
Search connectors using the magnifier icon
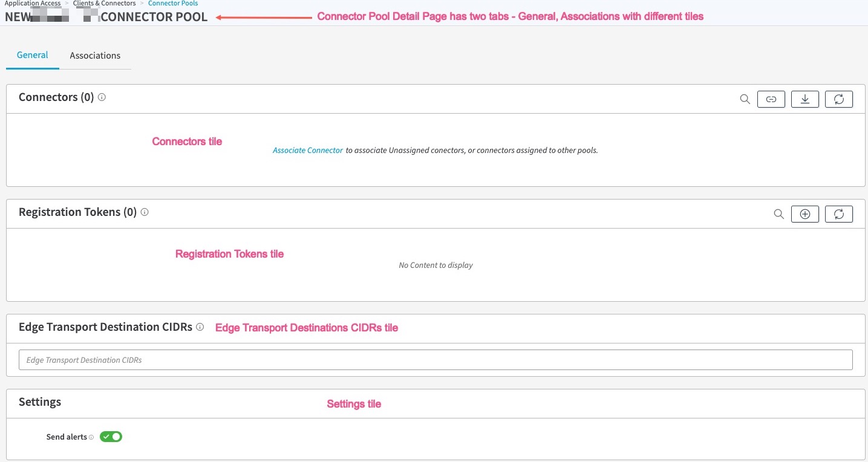[745, 99]
